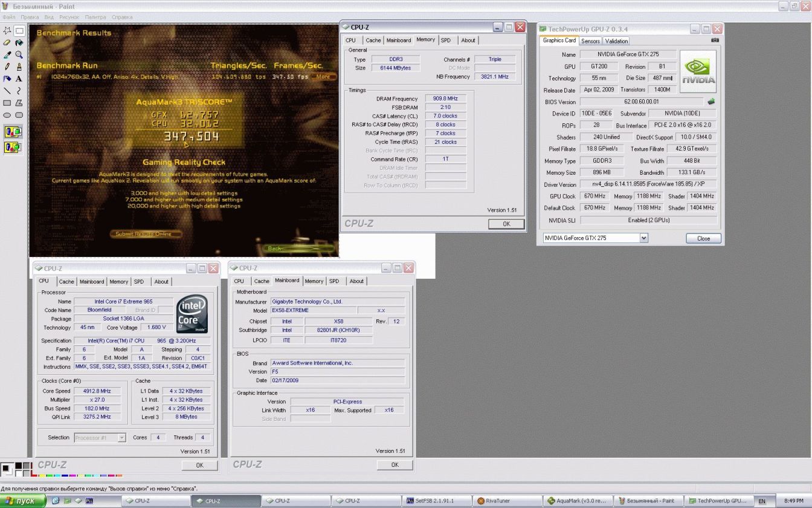The image size is (812, 508).
Task: Click the GPU-Z screenshot camera icon
Action: [x=715, y=41]
